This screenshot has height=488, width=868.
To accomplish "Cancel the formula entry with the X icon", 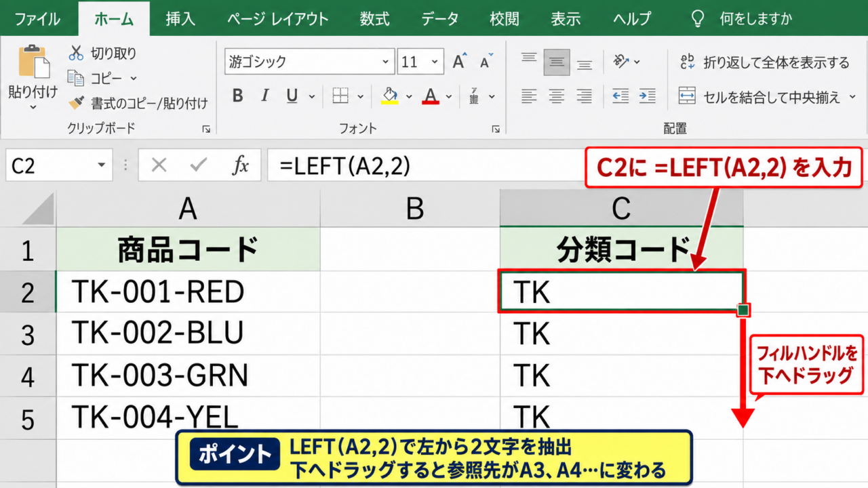I will click(159, 165).
